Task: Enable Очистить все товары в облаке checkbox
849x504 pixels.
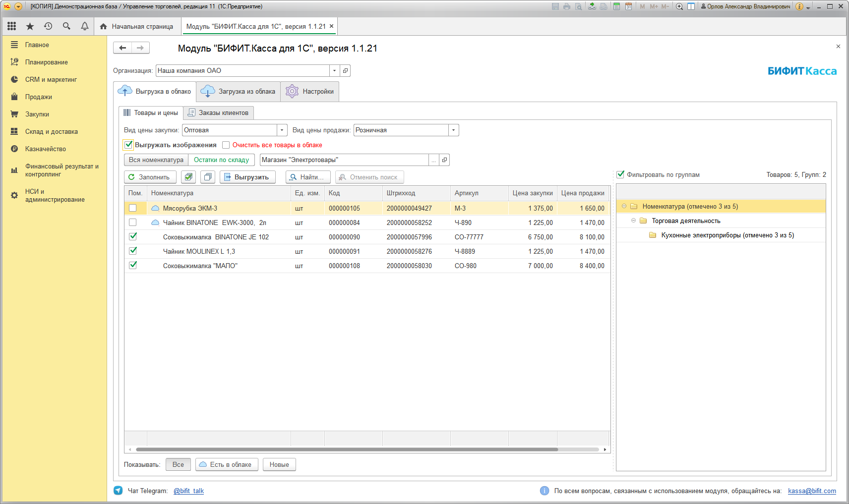Action: tap(226, 145)
